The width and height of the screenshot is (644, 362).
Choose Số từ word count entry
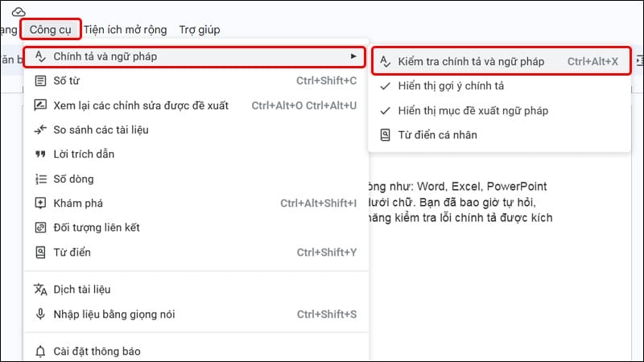point(196,81)
